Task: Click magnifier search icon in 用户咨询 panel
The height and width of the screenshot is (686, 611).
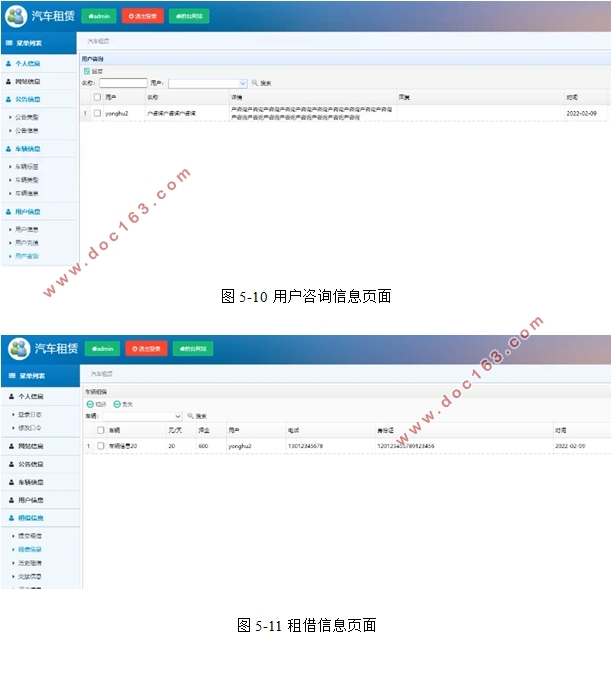Action: 255,83
